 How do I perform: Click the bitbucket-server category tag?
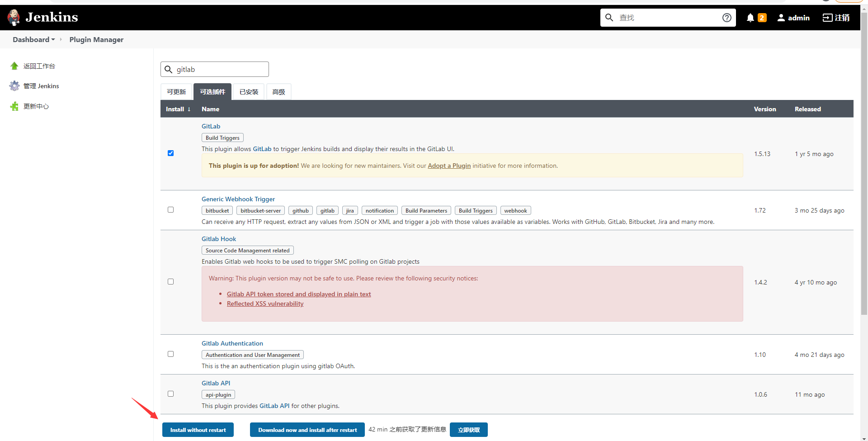coord(261,211)
